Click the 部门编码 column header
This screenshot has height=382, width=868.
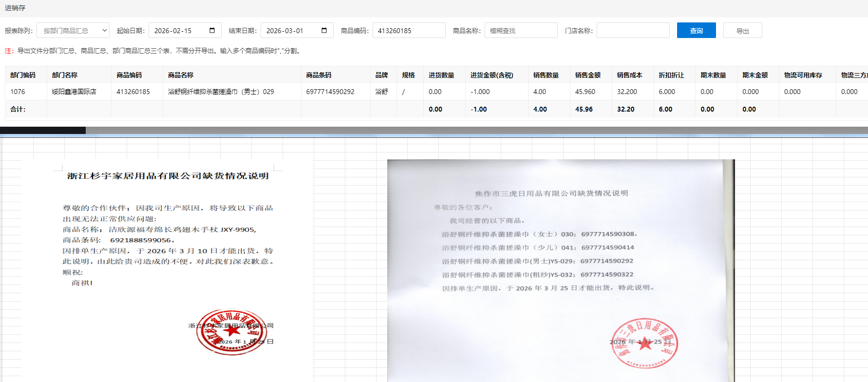[x=23, y=75]
